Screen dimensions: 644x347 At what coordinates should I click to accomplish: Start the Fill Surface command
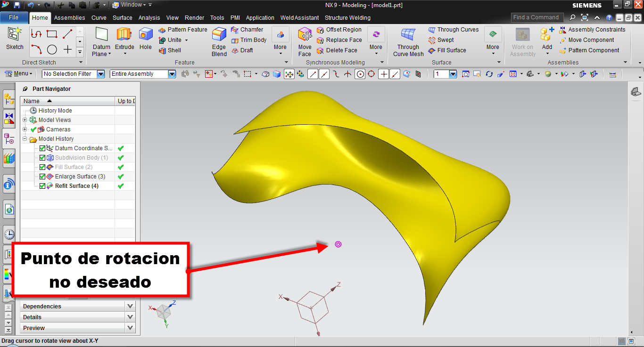(447, 50)
